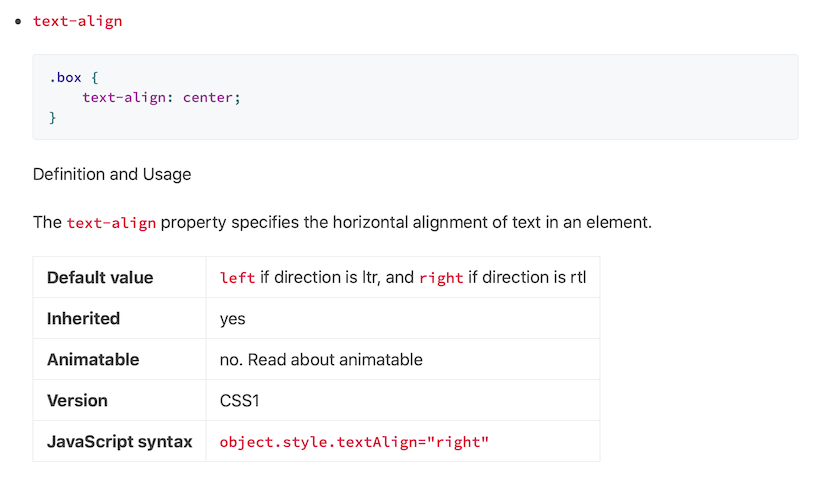Image resolution: width=820 pixels, height=479 pixels.
Task: Click the bullet point before text-align
Action: coord(18,22)
